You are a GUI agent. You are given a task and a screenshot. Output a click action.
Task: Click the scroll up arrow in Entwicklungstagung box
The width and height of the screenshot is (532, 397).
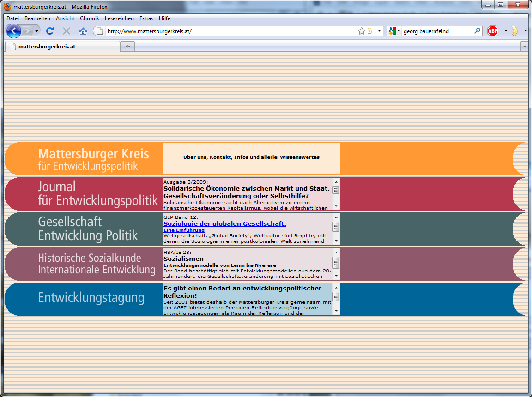click(x=336, y=287)
